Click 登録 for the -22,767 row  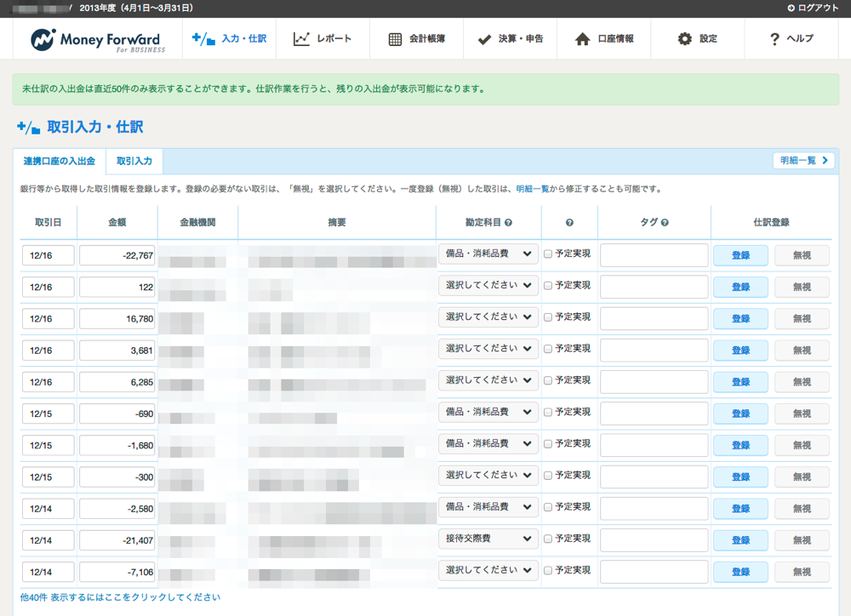(x=740, y=255)
